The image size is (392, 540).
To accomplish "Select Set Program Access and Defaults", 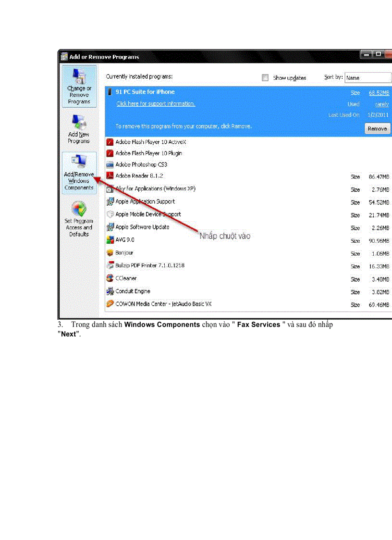I will [x=79, y=219].
